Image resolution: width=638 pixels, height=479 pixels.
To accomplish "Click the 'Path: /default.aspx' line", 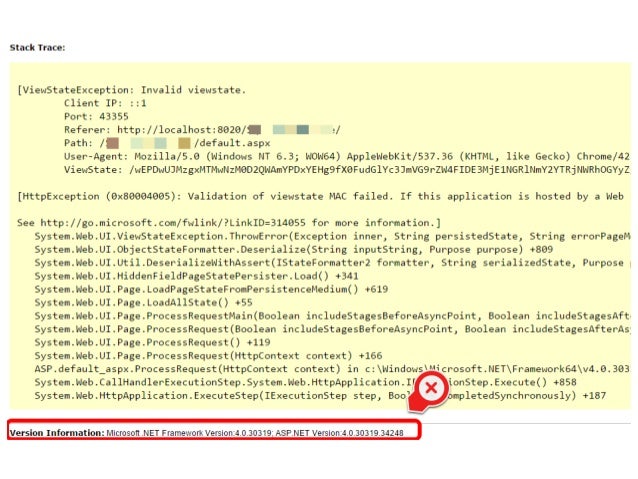I will (167, 143).
